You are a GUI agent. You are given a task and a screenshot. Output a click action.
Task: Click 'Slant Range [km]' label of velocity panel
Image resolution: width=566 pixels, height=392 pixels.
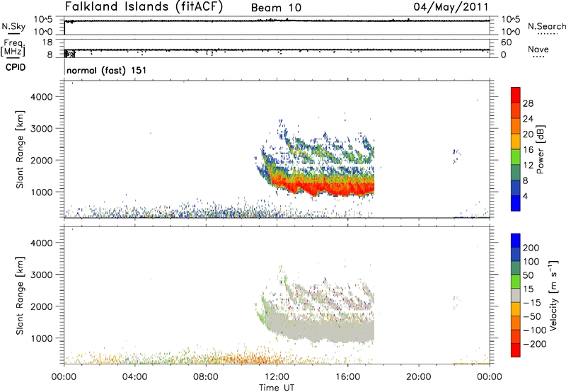pyautogui.click(x=20, y=296)
